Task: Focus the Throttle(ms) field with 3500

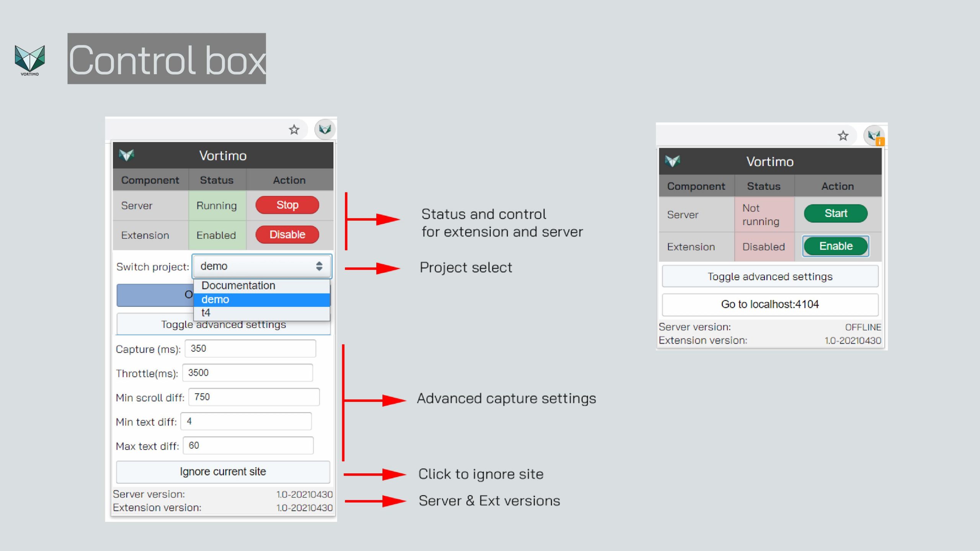Action: pyautogui.click(x=248, y=373)
